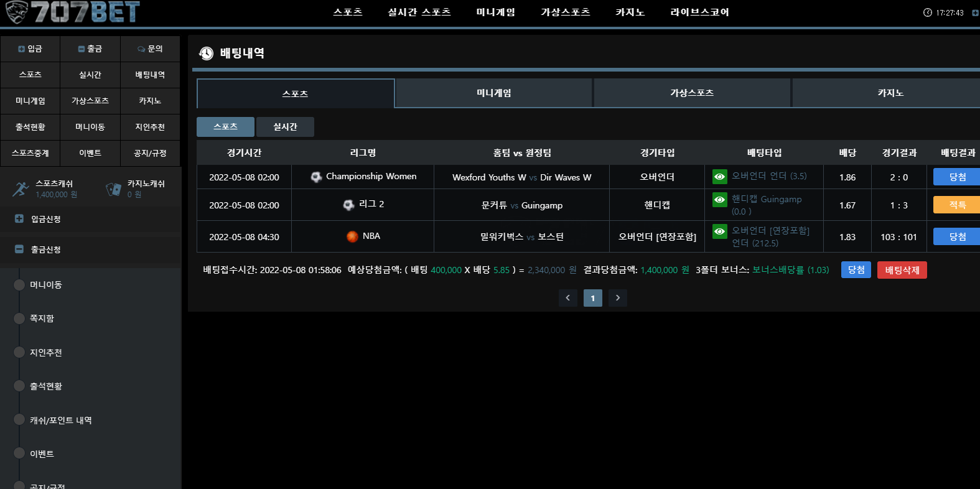Click 오버언더 언더 (3.5) bet type text
Image resolution: width=980 pixels, height=489 pixels.
769,176
